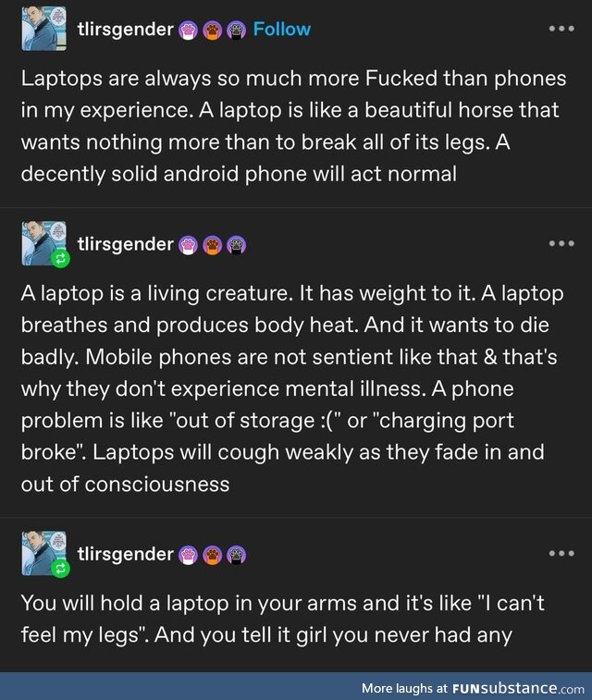Image resolution: width=592 pixels, height=700 pixels.
Task: Click the tlirsgender username on third post
Action: [x=125, y=554]
